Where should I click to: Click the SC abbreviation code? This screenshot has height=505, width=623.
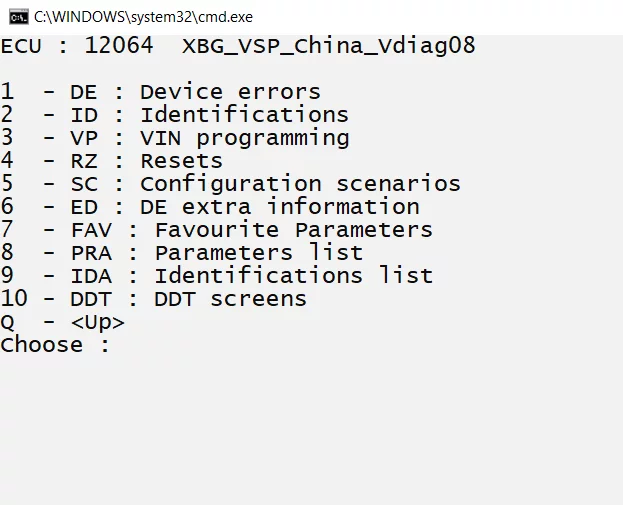84,184
